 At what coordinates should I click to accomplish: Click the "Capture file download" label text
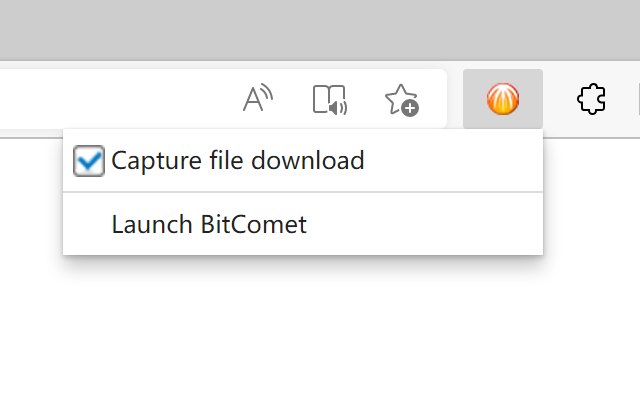[237, 161]
